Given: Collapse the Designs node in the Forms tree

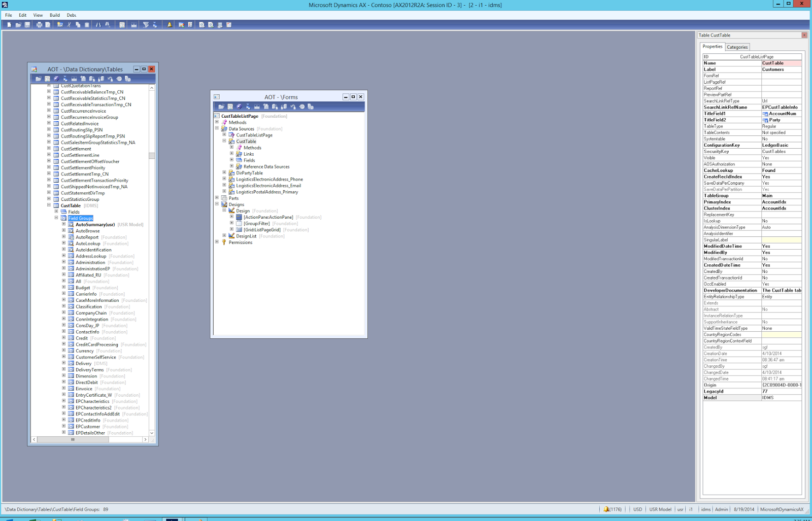Looking at the screenshot, I should click(217, 204).
